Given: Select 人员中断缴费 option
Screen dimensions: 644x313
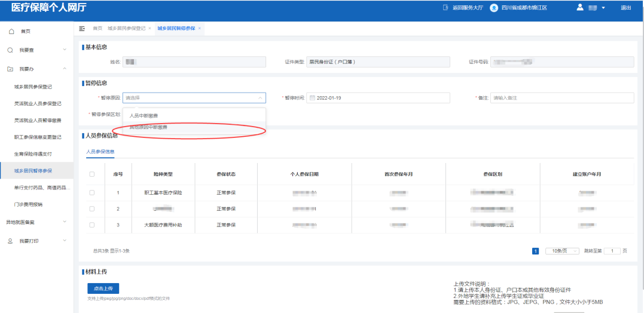Looking at the screenshot, I should point(194,116).
